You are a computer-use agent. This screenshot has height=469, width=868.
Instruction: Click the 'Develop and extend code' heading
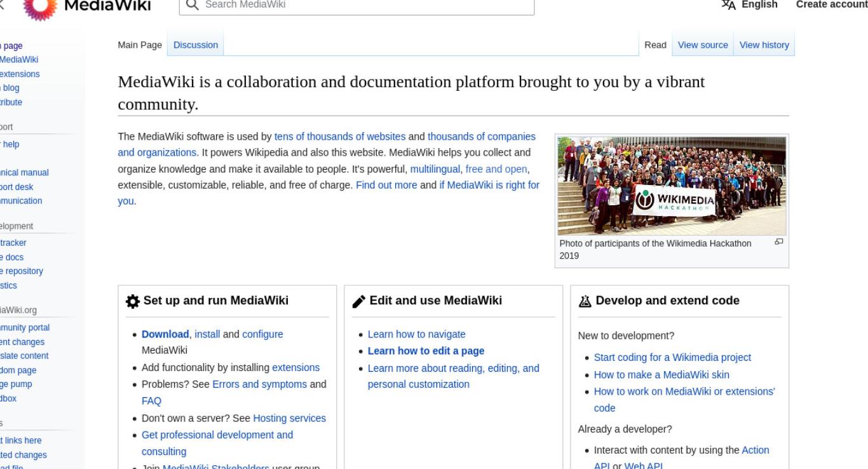click(668, 301)
